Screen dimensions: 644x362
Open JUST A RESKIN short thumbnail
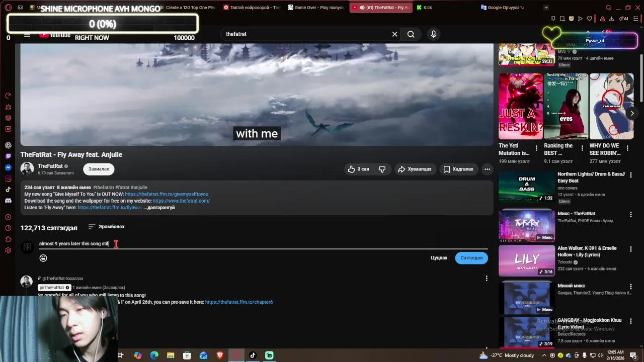tap(521, 106)
